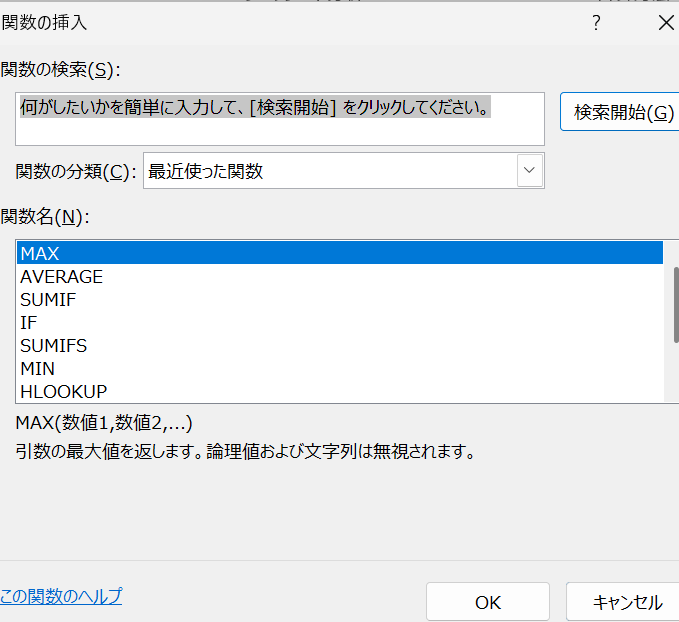
Task: Open the この関数のヘルプ link
Action: point(61,597)
